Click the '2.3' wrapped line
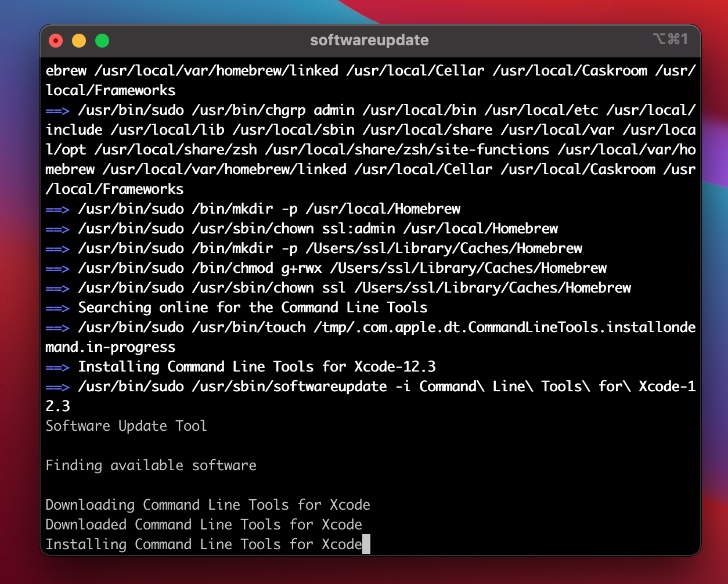 (58, 406)
